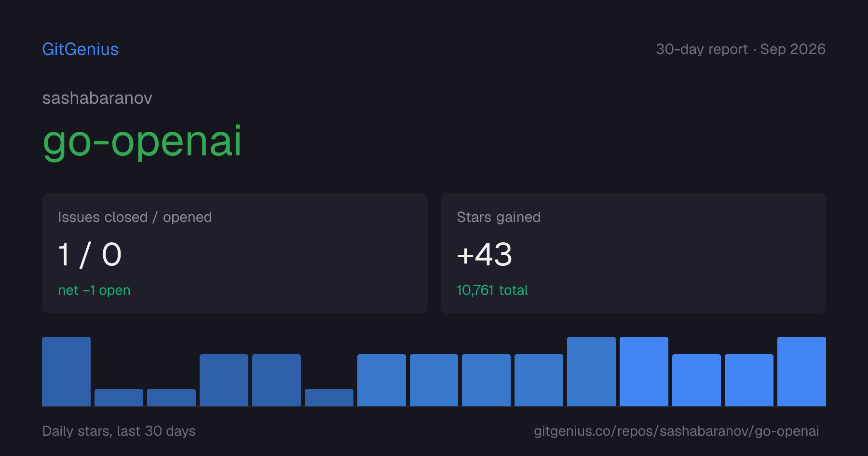Select the Daily stars, last 30 days caption

(119, 431)
